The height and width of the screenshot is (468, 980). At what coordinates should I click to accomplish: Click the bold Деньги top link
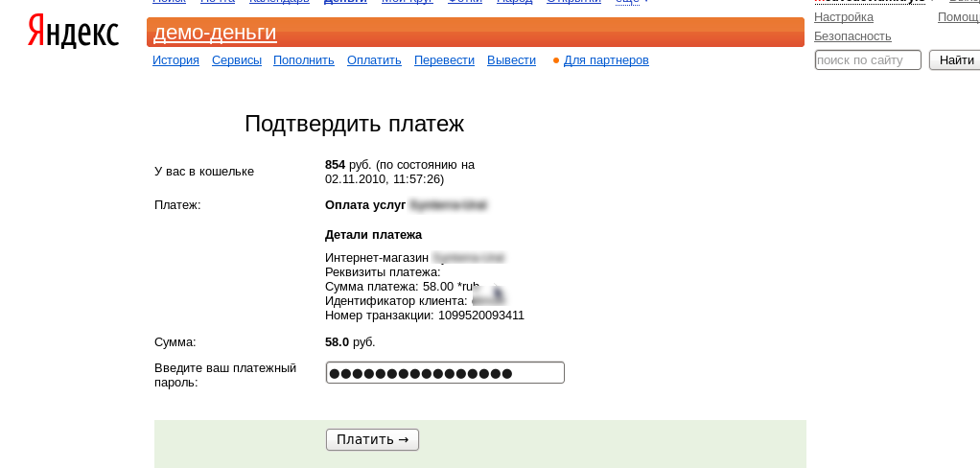(x=345, y=2)
